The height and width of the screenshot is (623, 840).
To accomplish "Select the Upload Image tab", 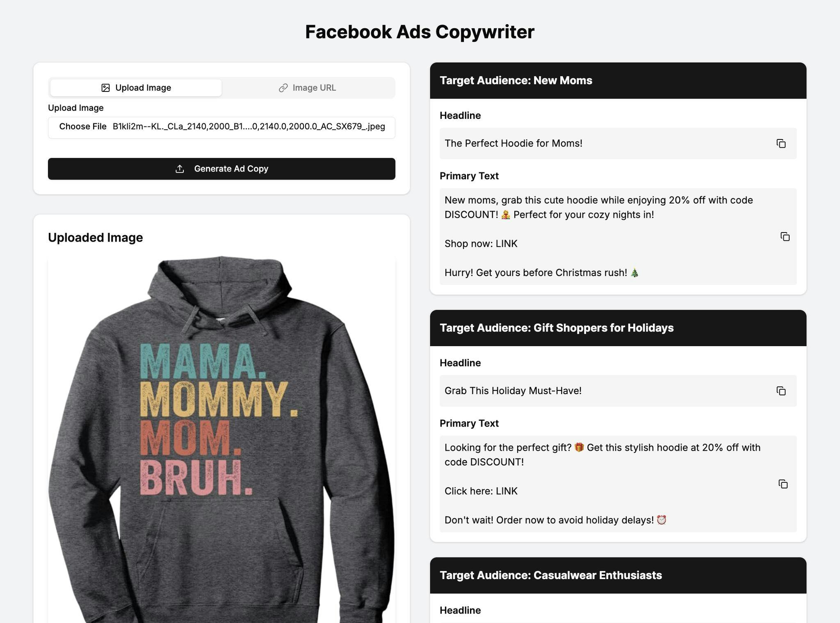I will pyautogui.click(x=136, y=88).
